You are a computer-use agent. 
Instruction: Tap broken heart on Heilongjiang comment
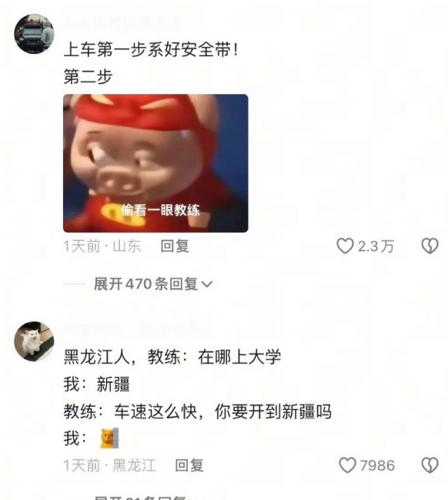pyautogui.click(x=430, y=465)
